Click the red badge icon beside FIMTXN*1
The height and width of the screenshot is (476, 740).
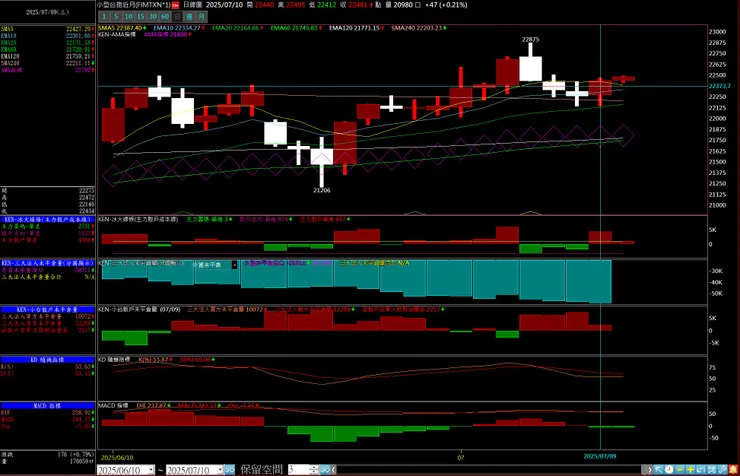pos(175,5)
